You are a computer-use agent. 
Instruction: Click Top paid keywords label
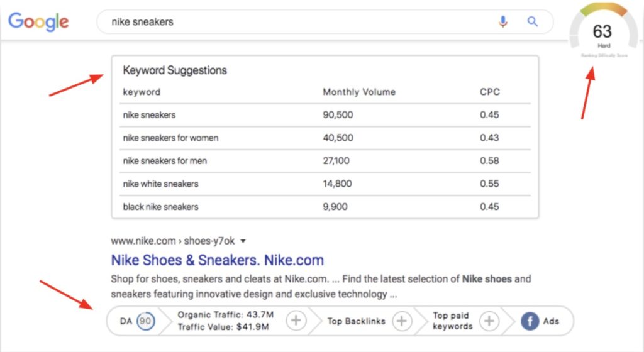(x=453, y=321)
